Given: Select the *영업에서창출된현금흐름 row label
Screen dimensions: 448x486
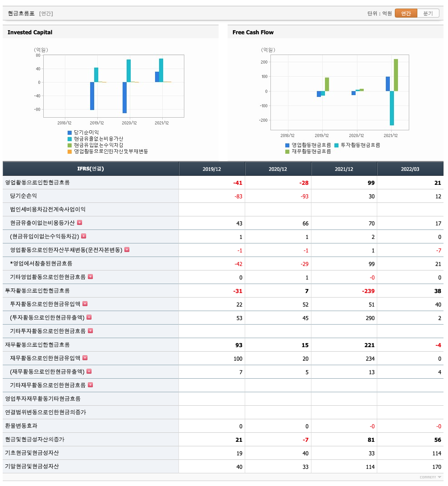Looking at the screenshot, I should tap(41, 263).
